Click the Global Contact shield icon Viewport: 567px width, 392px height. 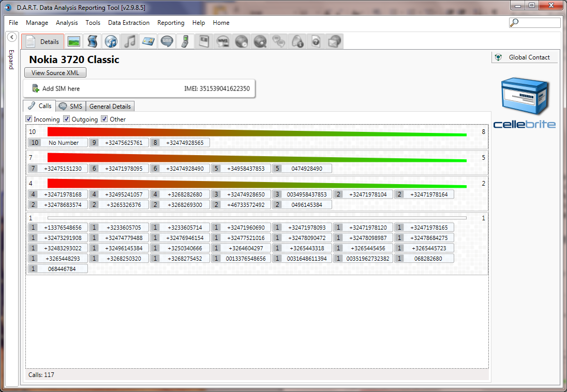coord(498,57)
